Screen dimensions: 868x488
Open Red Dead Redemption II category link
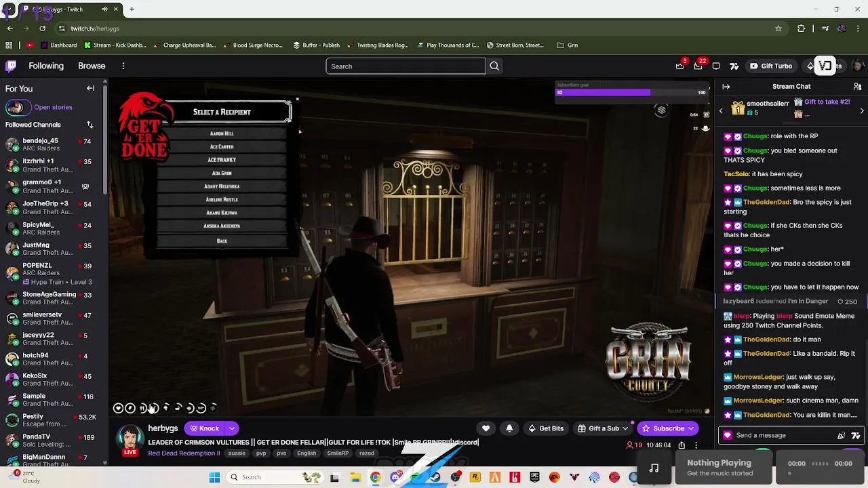coord(184,453)
